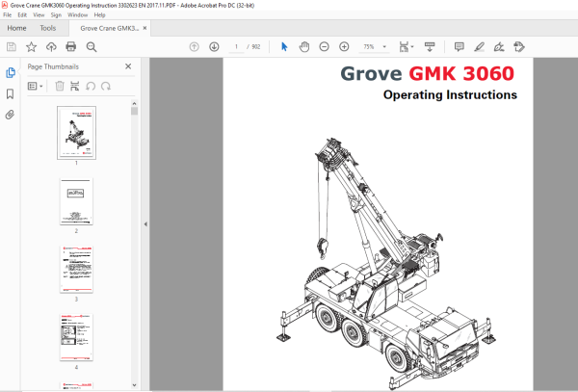
Task: Click the print pages icon in thumbnails panel
Action: point(75,87)
